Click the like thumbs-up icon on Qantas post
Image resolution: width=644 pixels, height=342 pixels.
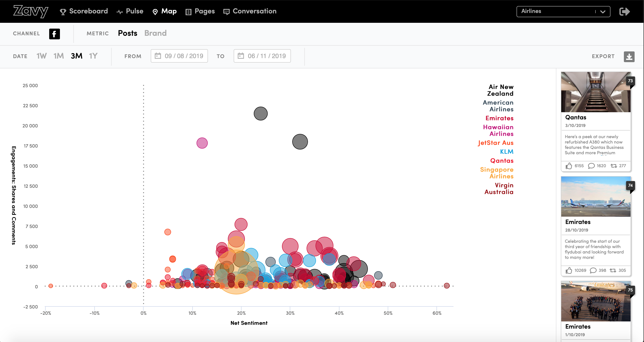tap(569, 166)
